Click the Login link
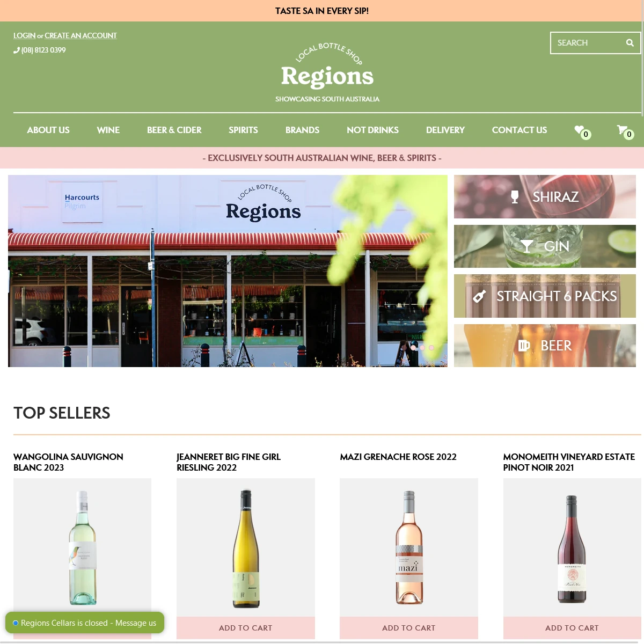The height and width of the screenshot is (644, 644). click(x=24, y=35)
